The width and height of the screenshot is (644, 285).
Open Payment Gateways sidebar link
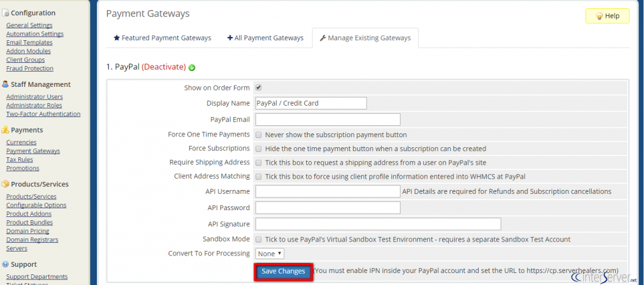point(33,151)
